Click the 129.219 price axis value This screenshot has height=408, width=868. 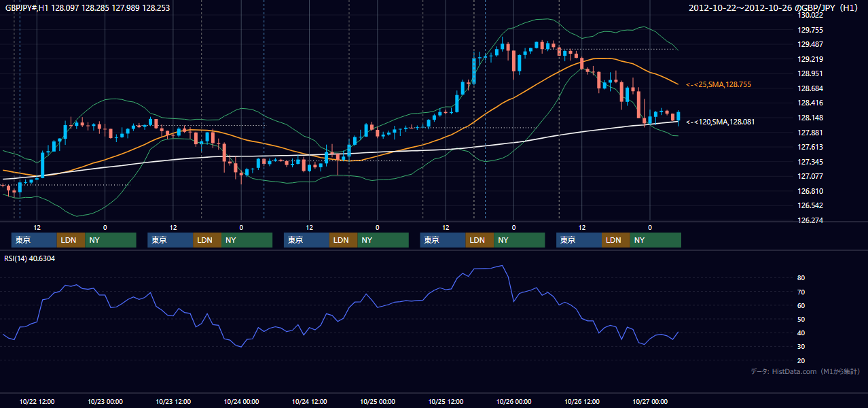tap(811, 59)
